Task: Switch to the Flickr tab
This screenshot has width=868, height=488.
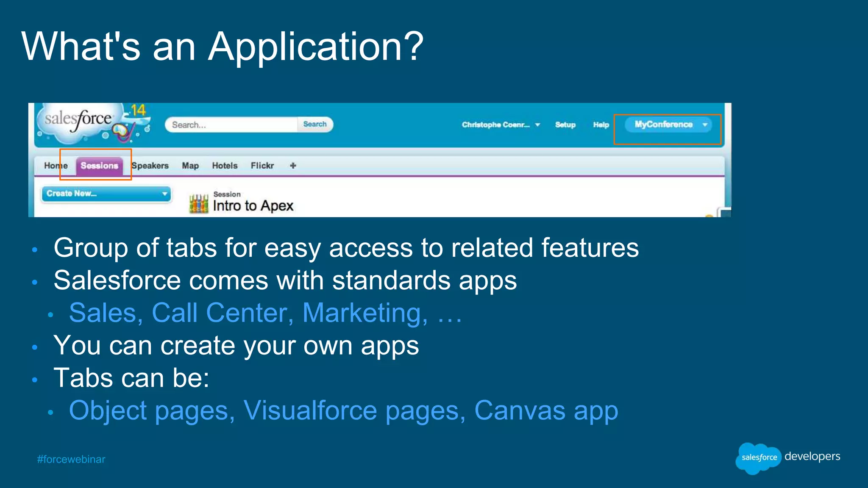Action: click(x=262, y=166)
